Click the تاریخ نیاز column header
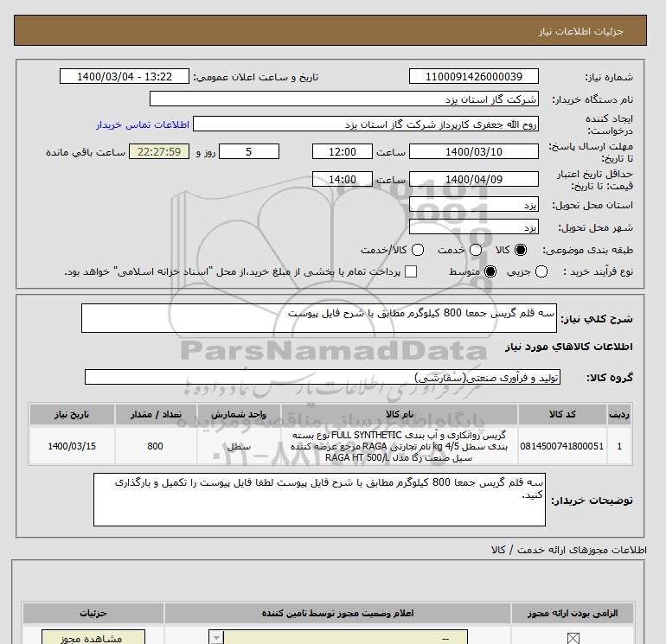The width and height of the screenshot is (666, 644). (x=72, y=414)
